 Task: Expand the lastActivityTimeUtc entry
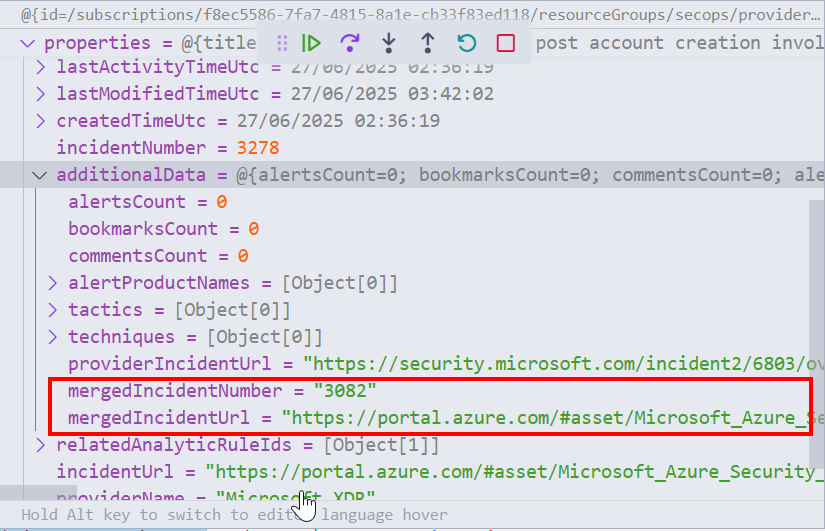pos(41,67)
